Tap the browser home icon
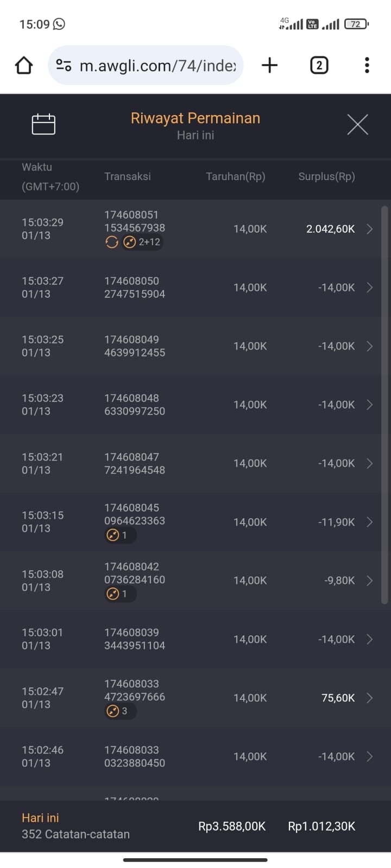 pyautogui.click(x=24, y=66)
